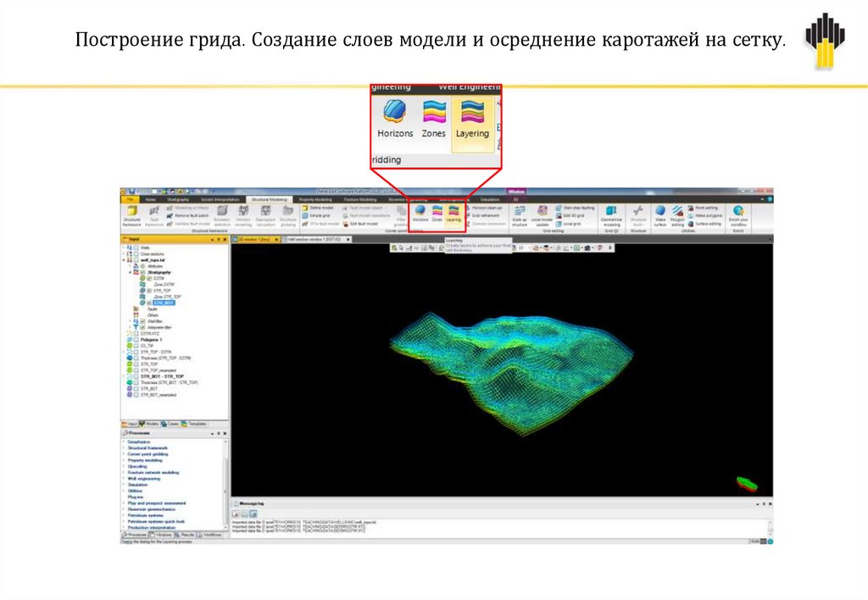This screenshot has width=868, height=600.
Task: Uncheck the D3TM horizon checkbox
Action: tap(149, 279)
